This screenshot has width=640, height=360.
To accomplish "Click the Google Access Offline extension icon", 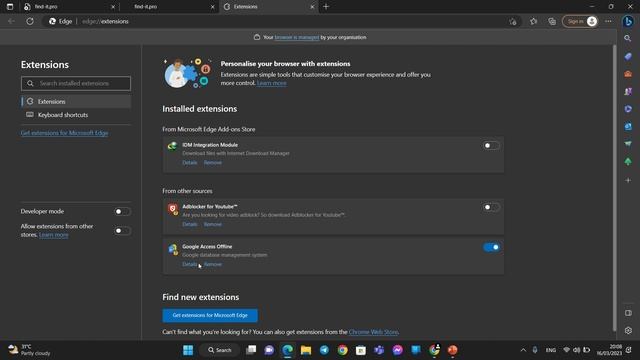I will tap(173, 249).
